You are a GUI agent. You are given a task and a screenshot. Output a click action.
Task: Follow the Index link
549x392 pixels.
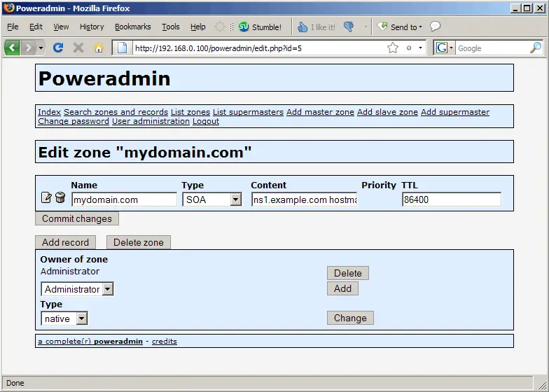pos(49,112)
